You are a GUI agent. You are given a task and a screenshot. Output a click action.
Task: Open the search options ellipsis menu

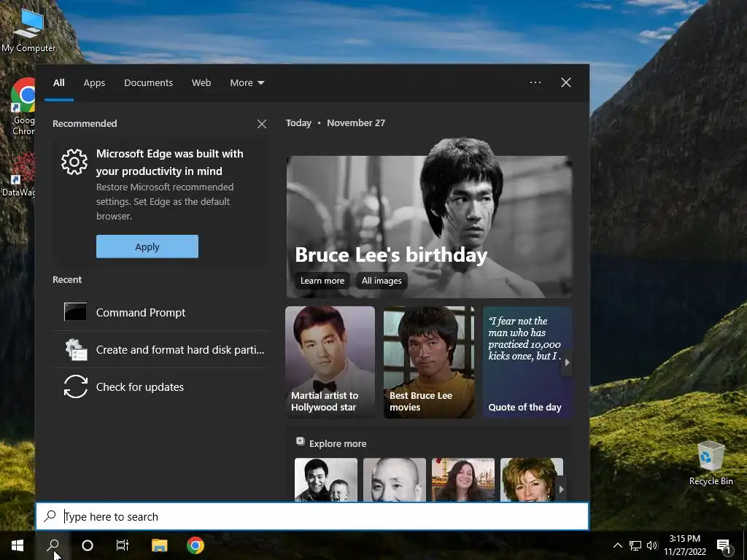[535, 82]
